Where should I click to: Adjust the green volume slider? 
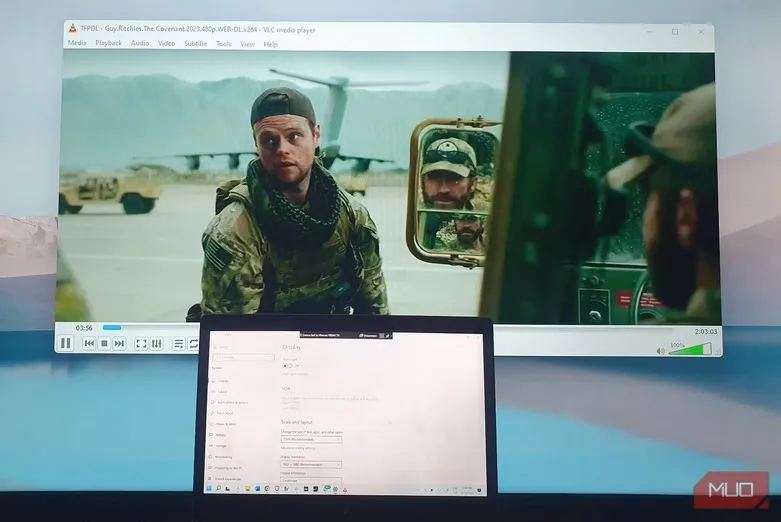click(x=690, y=350)
